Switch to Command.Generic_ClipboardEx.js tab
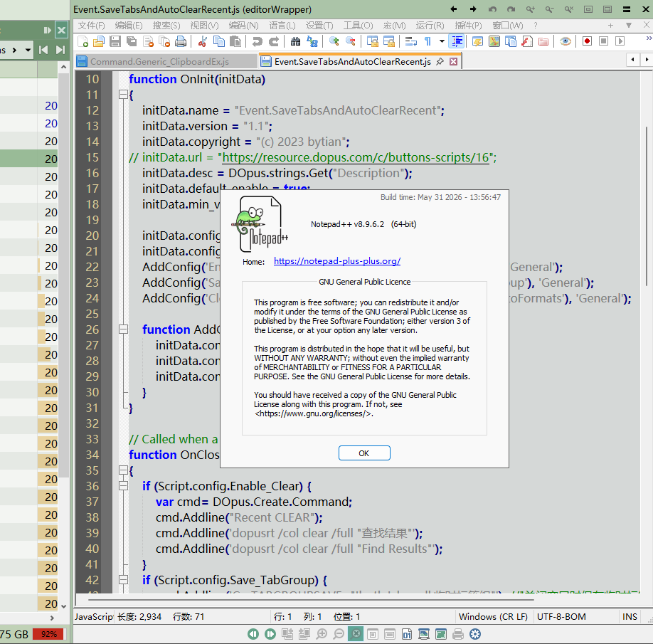The width and height of the screenshot is (653, 644). pos(159,62)
